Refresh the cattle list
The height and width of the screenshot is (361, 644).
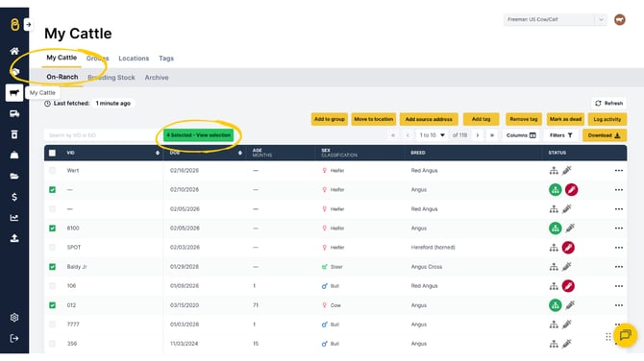[608, 103]
